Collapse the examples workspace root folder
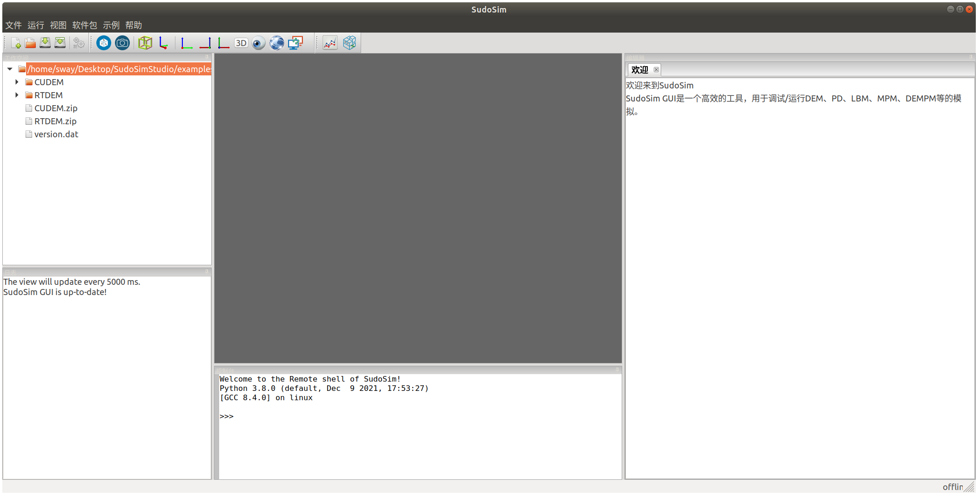 pyautogui.click(x=10, y=69)
